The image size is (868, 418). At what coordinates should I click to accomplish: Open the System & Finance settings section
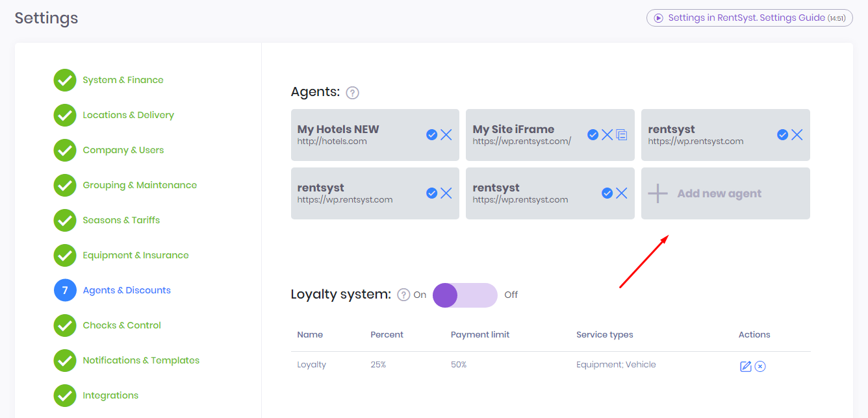(x=123, y=80)
